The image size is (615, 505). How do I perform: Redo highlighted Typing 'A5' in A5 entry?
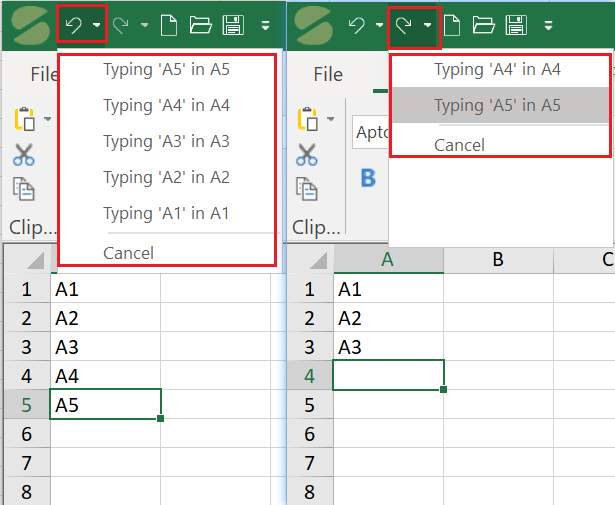500,105
